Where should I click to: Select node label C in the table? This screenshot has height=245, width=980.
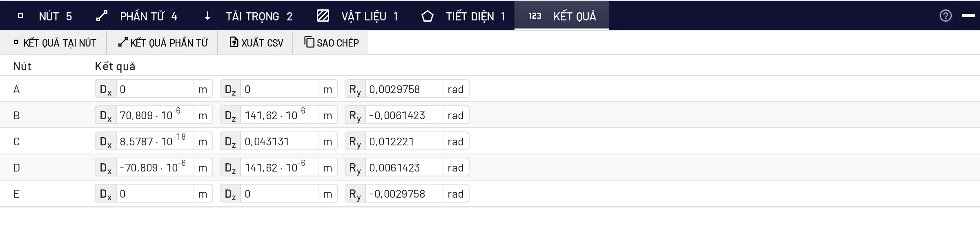[16, 142]
